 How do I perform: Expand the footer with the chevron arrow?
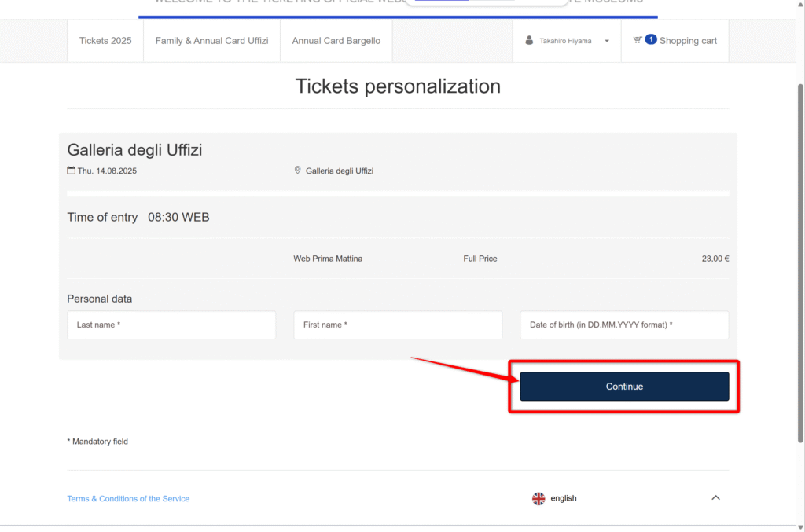[x=715, y=497]
